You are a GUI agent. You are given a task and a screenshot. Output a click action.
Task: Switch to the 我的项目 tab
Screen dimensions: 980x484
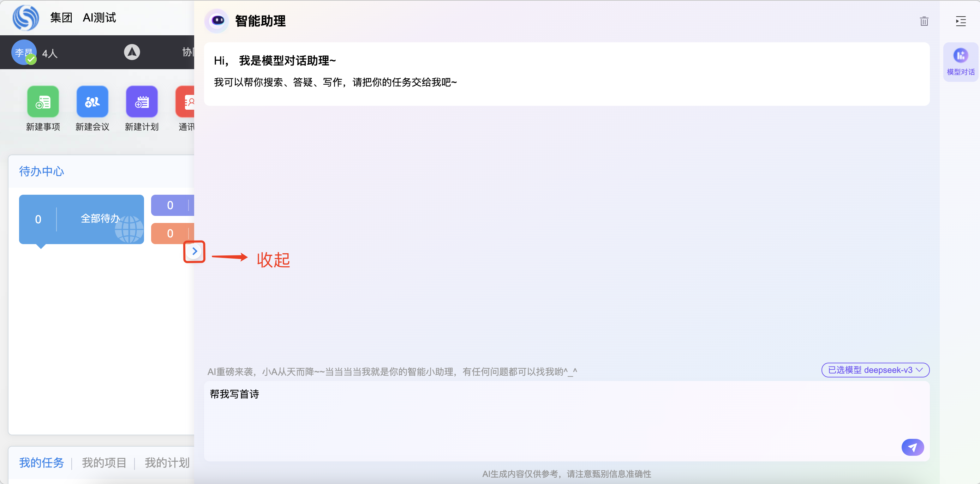[x=104, y=463]
